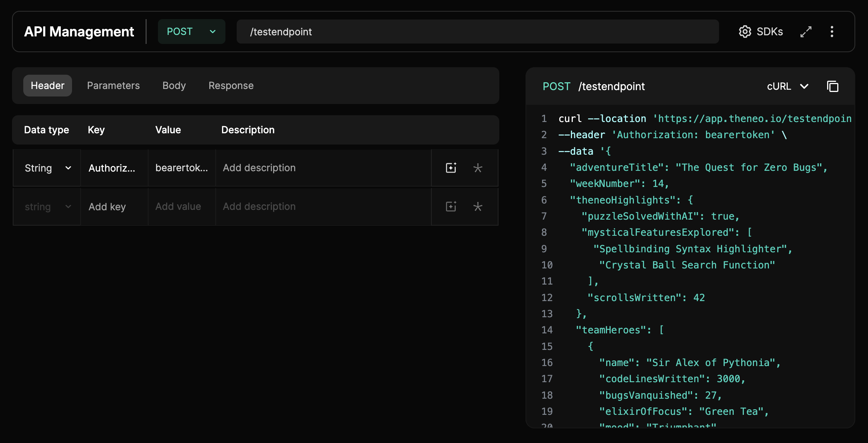The image size is (868, 443).
Task: Select the Key column header
Action: 96,130
